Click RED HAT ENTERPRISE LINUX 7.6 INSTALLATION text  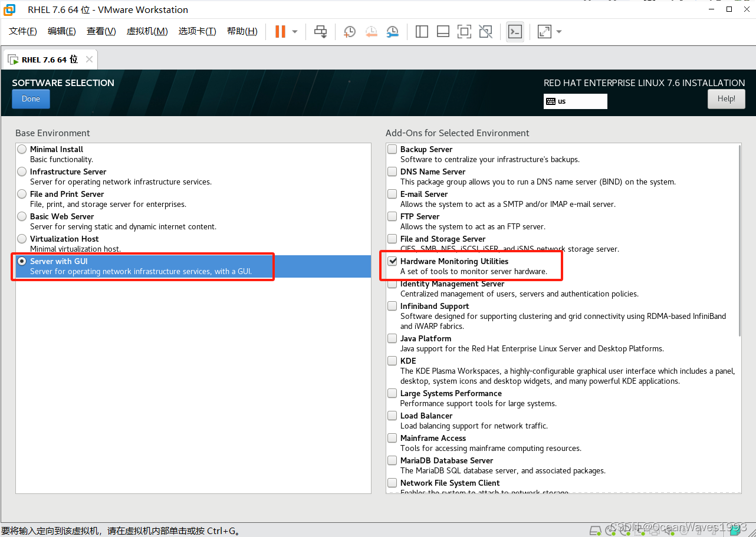(645, 83)
